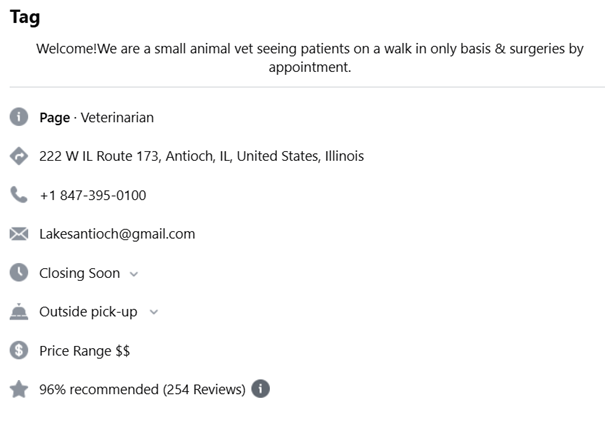Click the envelope email icon
This screenshot has height=429, width=605.
tap(19, 234)
